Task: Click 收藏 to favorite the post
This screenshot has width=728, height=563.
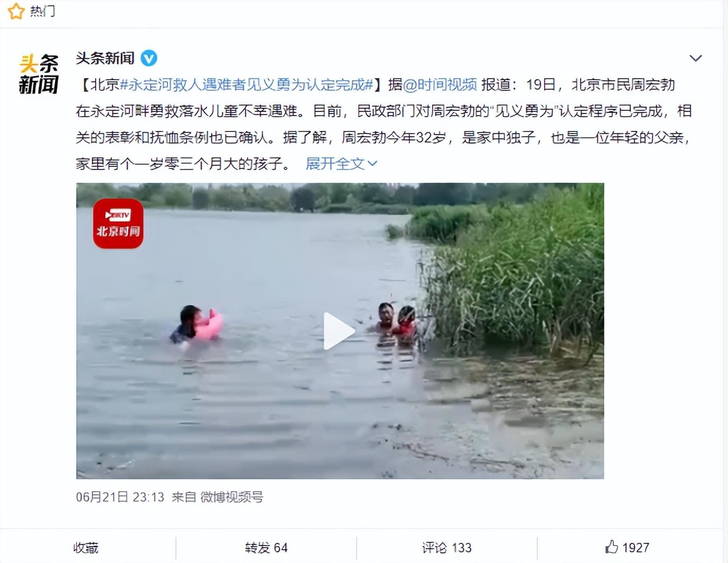Action: (x=86, y=548)
